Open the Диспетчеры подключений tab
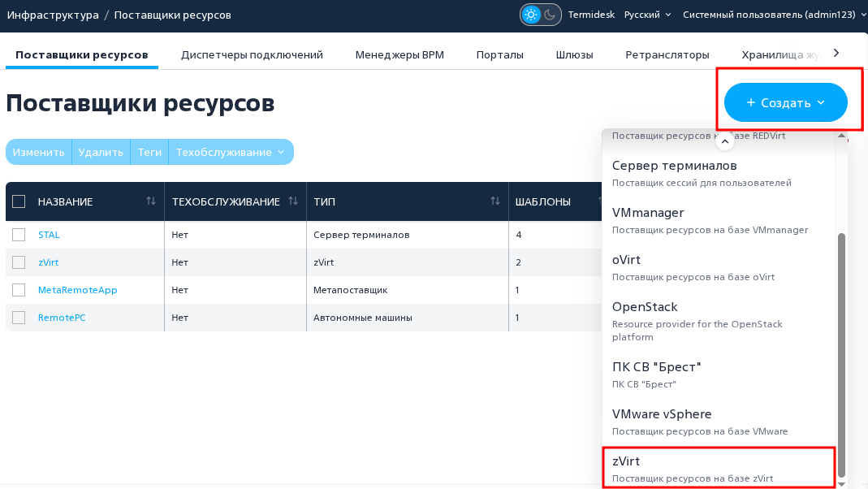 [x=252, y=54]
